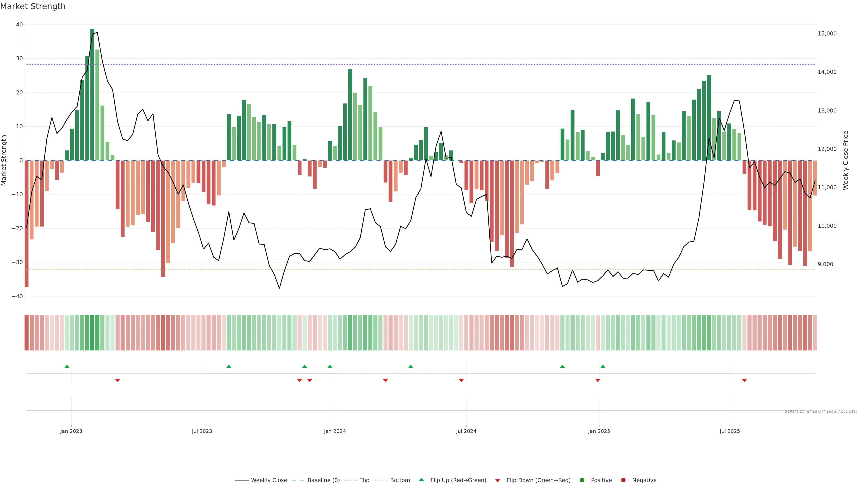Click the green Positive circle in the legend
This screenshot has height=488, width=868.
click(582, 480)
